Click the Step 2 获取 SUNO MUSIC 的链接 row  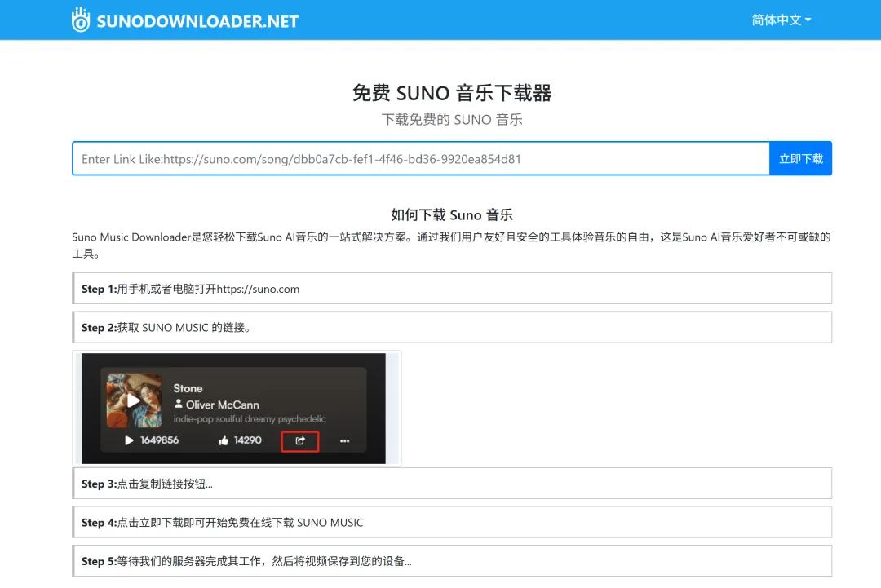click(452, 327)
